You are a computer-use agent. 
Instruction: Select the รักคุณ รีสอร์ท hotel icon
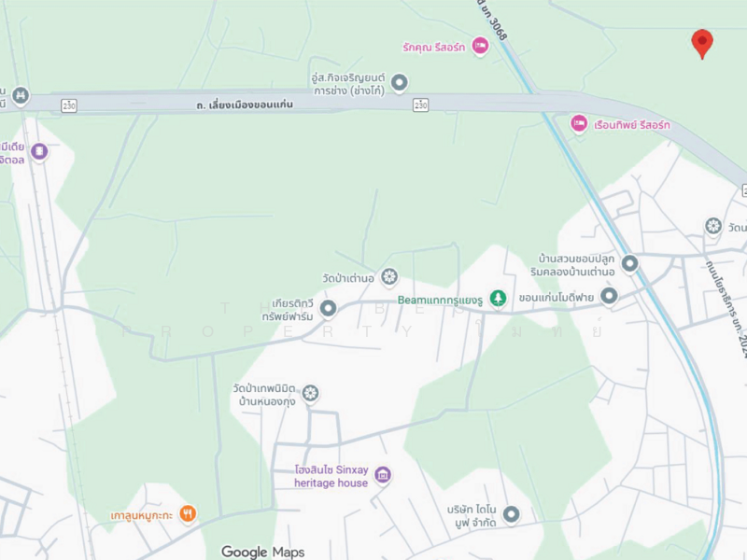[x=480, y=46]
